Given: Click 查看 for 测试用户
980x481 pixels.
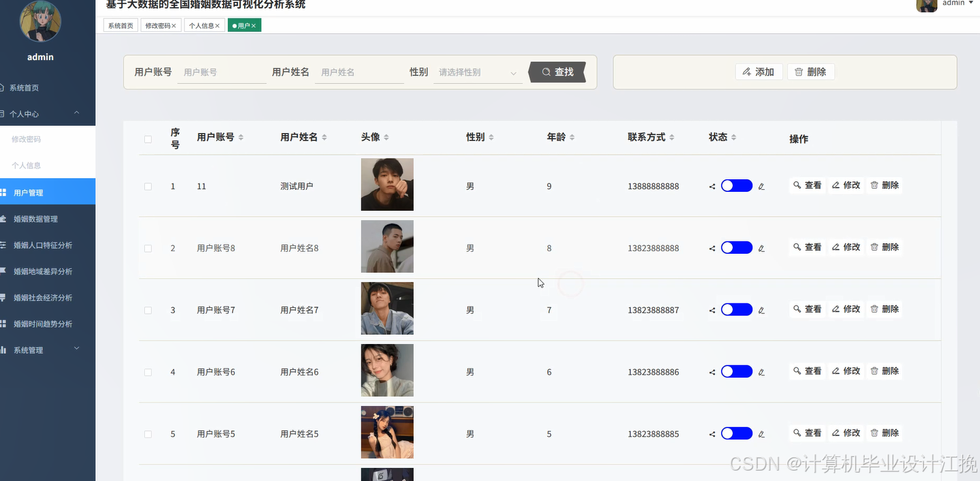Looking at the screenshot, I should click(x=807, y=185).
